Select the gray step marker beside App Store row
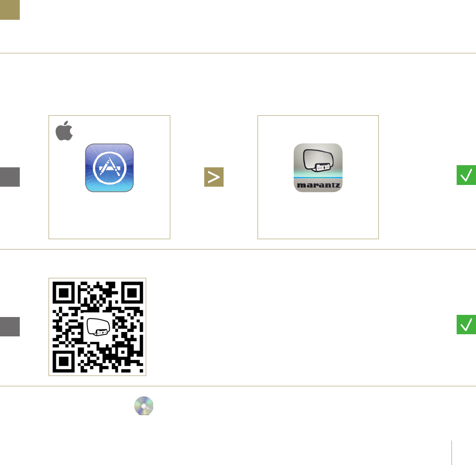The width and height of the screenshot is (476, 465). (x=10, y=177)
